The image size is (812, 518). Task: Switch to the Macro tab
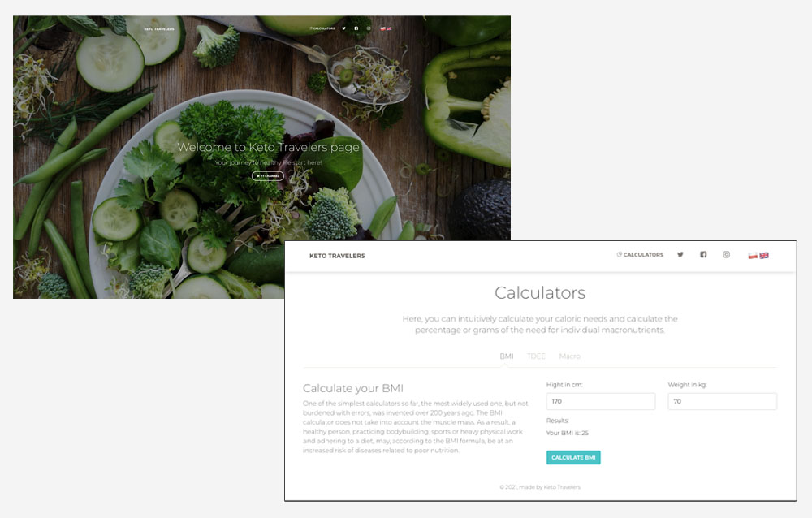[x=570, y=356]
